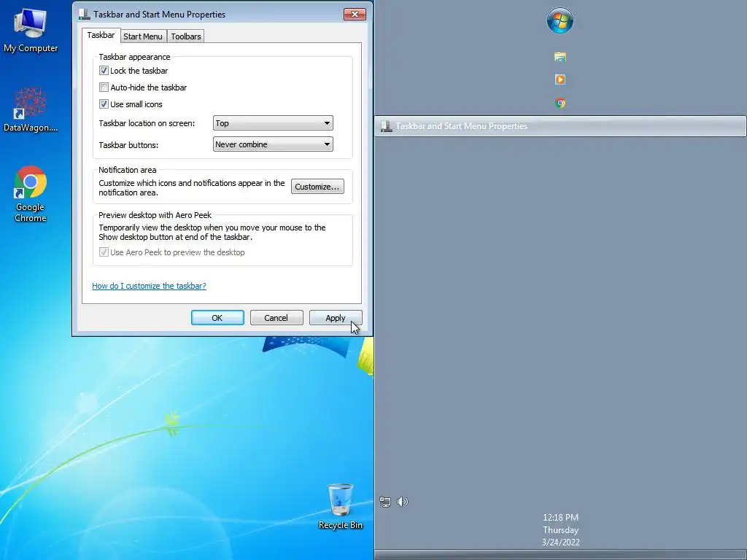The height and width of the screenshot is (560, 747).
Task: Select the Google Chrome desktop shortcut
Action: click(x=31, y=194)
